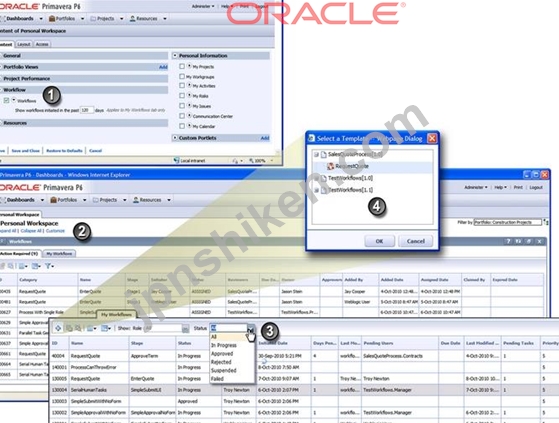Choose Approved in Status list
Image resolution: width=559 pixels, height=423 pixels.
coord(222,354)
